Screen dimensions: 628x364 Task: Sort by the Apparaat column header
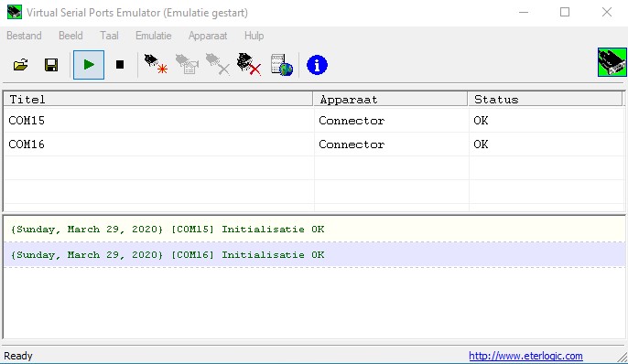[x=391, y=99]
